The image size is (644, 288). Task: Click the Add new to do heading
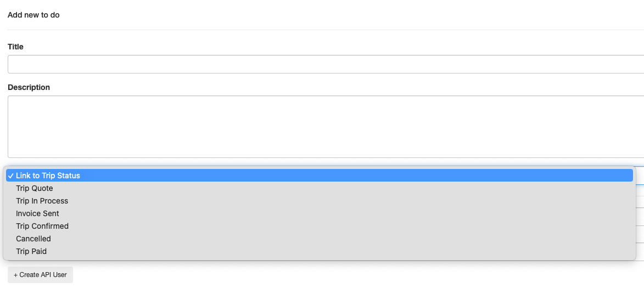point(33,15)
